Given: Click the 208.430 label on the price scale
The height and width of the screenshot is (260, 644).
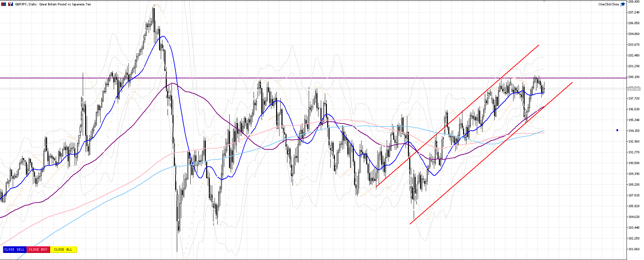Looking at the screenshot, I should coord(634,2).
